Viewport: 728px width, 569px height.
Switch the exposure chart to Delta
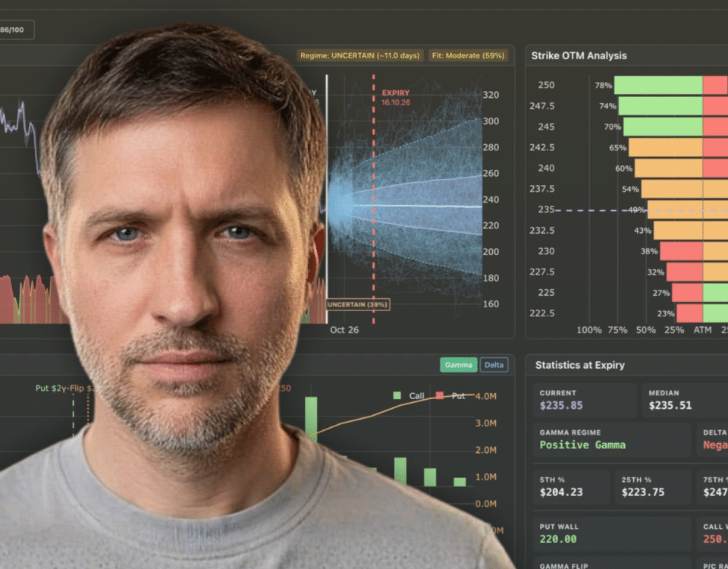point(494,365)
